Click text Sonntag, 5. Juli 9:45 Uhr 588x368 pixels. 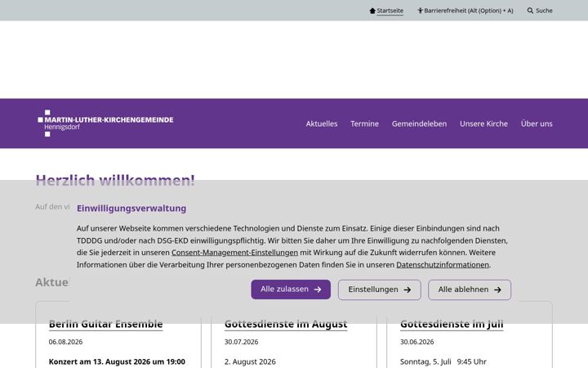[x=443, y=361]
